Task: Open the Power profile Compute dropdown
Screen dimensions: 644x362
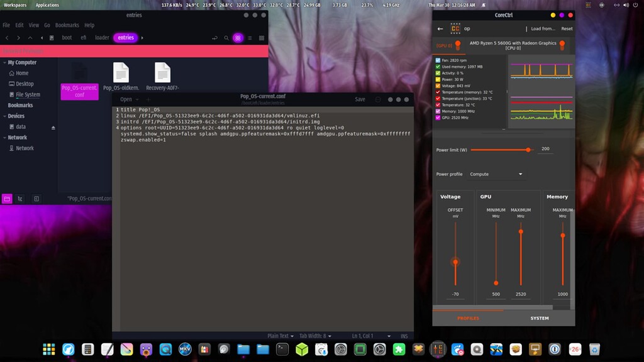Action: pos(496,174)
